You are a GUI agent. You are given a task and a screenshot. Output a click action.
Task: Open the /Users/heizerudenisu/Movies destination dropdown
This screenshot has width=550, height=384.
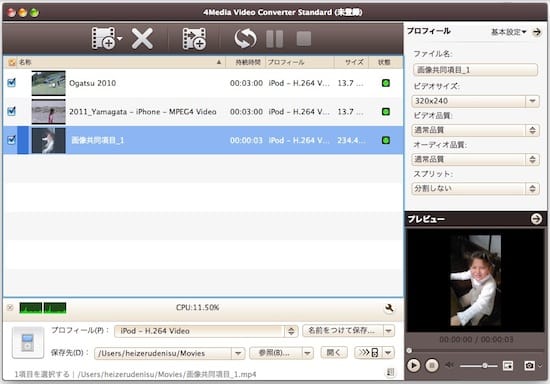click(x=238, y=353)
